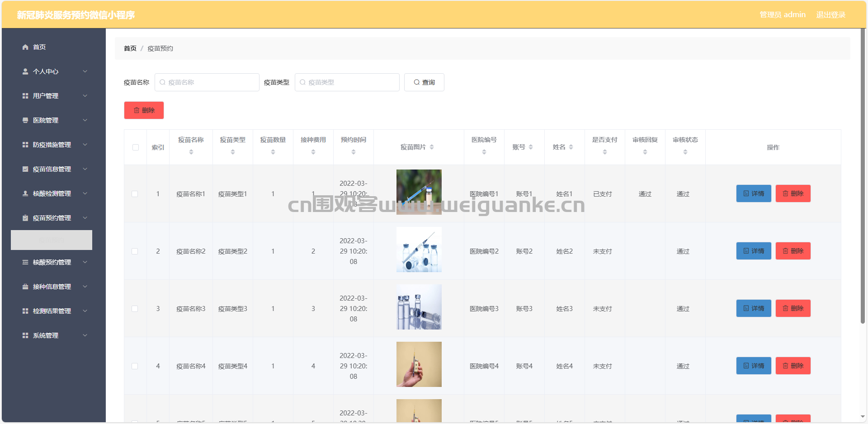Check the row checkbox for 疫苗名称4
Image resolution: width=868 pixels, height=424 pixels.
[x=135, y=366]
